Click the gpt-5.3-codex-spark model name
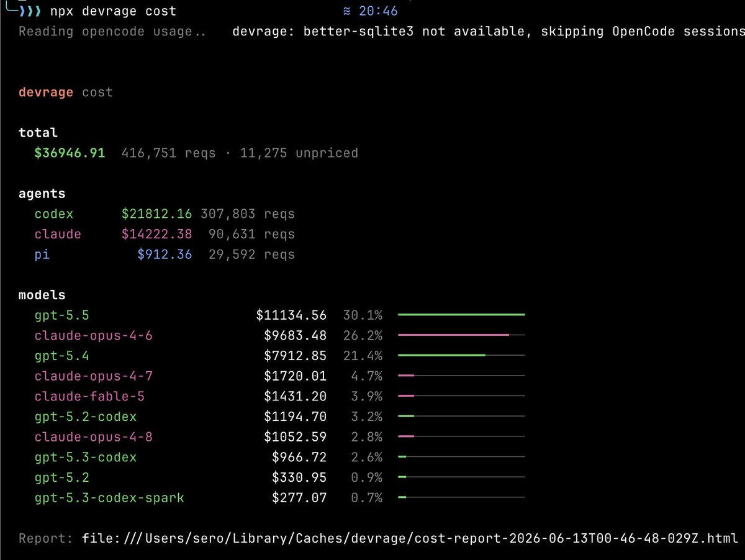Viewport: 745px width, 560px height. click(109, 498)
